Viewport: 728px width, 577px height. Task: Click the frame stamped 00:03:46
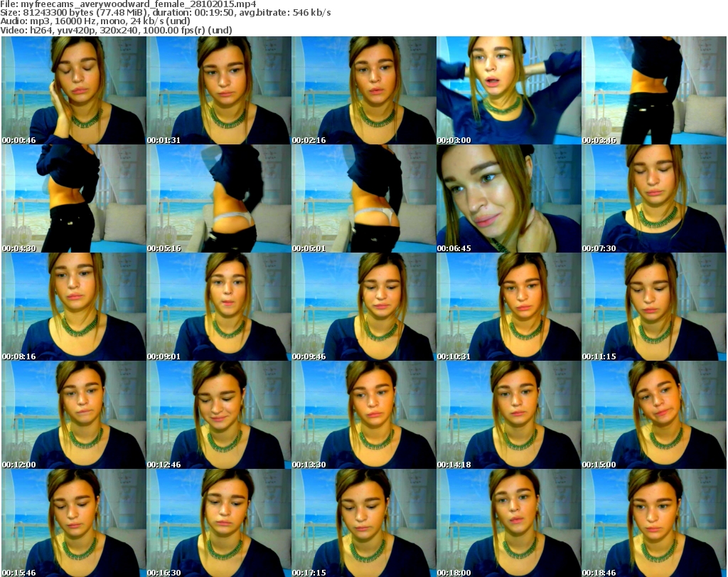pyautogui.click(x=654, y=90)
